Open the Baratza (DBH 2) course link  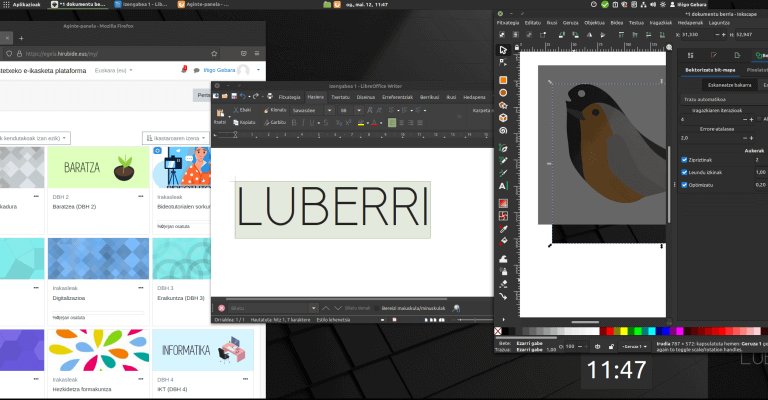[x=73, y=206]
